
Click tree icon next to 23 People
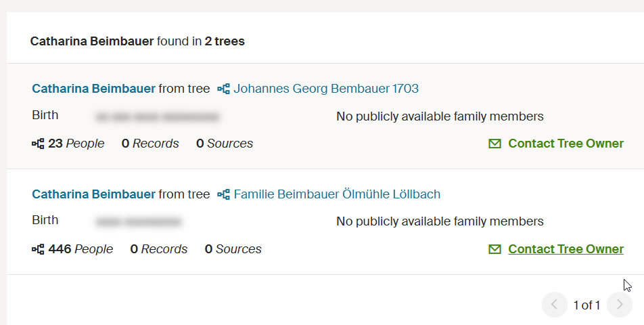pyautogui.click(x=38, y=144)
